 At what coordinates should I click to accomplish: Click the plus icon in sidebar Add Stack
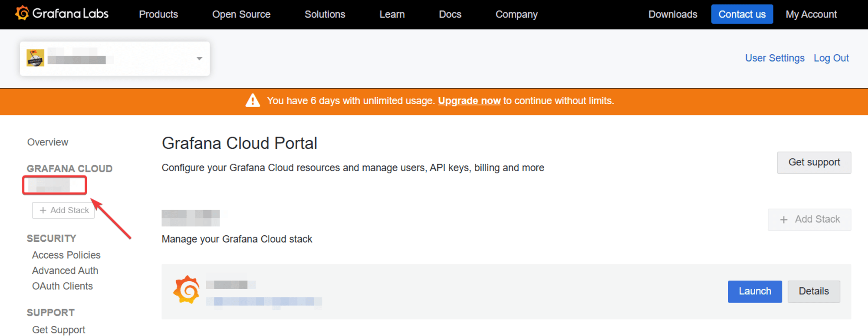[43, 210]
